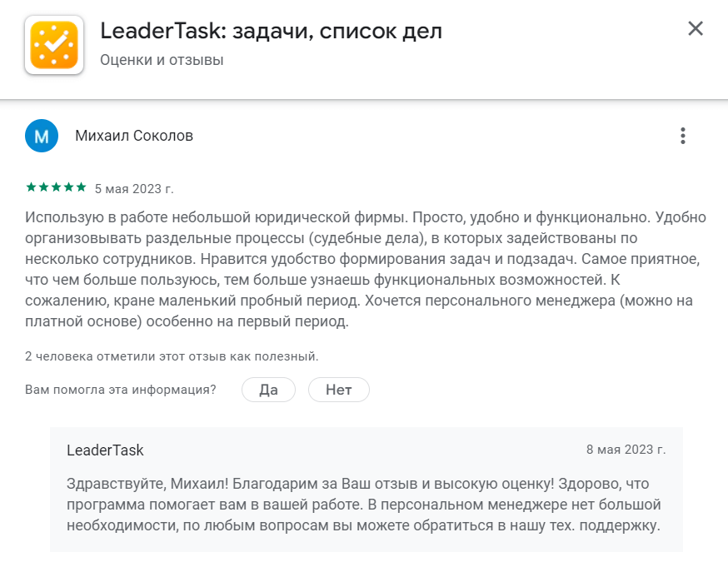Click the reply date 8 мая 2023 г.

pos(626,450)
